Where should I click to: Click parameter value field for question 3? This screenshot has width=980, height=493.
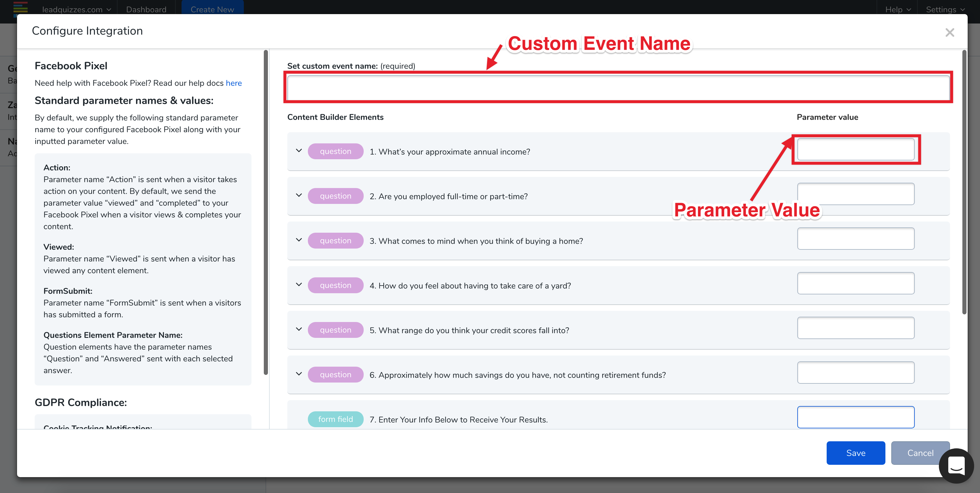tap(856, 239)
